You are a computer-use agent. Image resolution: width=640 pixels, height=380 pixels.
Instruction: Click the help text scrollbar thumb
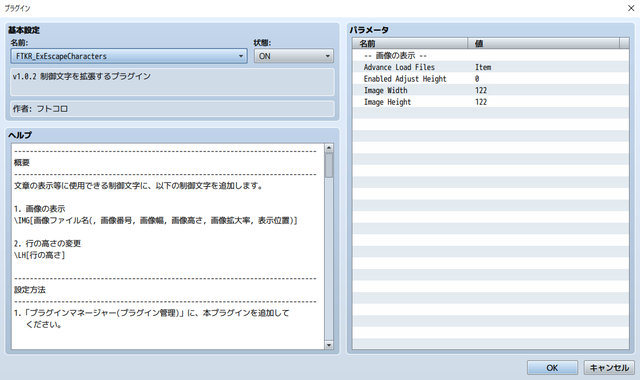click(x=329, y=165)
